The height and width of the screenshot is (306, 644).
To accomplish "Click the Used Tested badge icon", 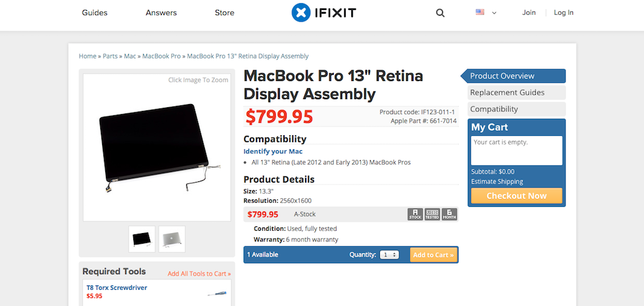I will click(x=432, y=214).
